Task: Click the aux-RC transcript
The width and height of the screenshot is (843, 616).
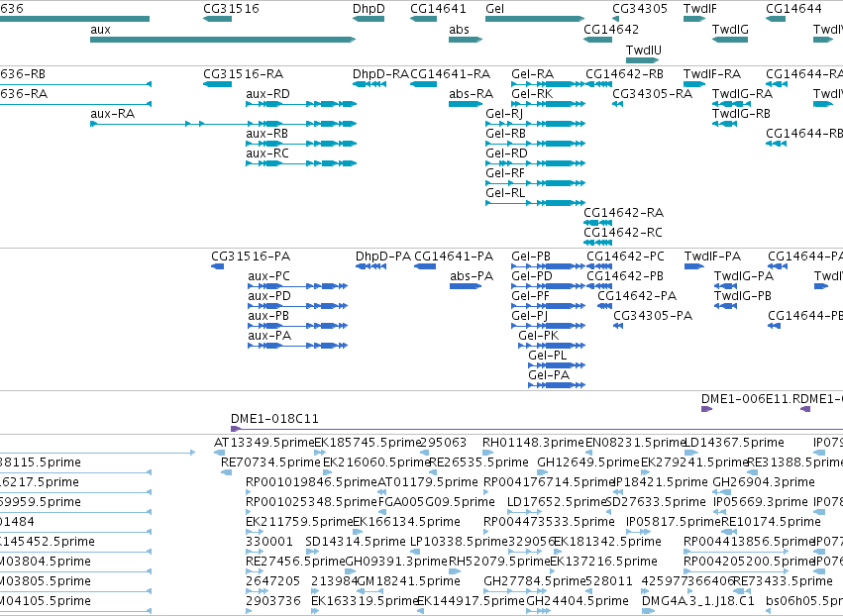Action: click(301, 163)
